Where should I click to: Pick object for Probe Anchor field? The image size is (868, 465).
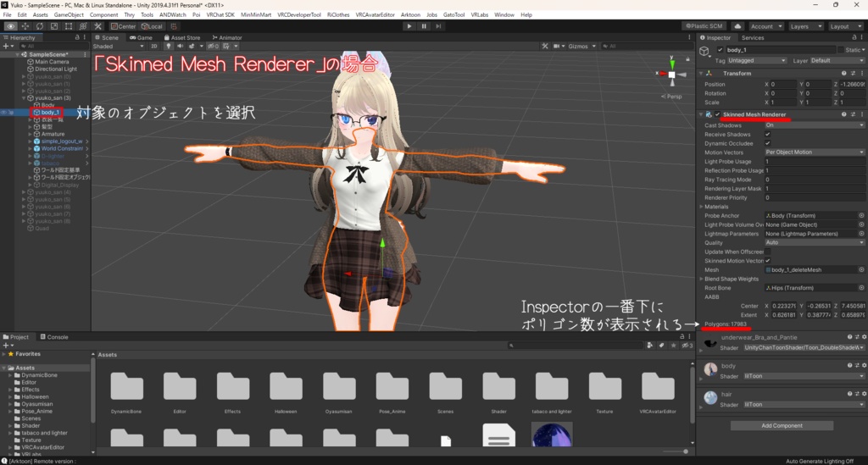tap(861, 216)
